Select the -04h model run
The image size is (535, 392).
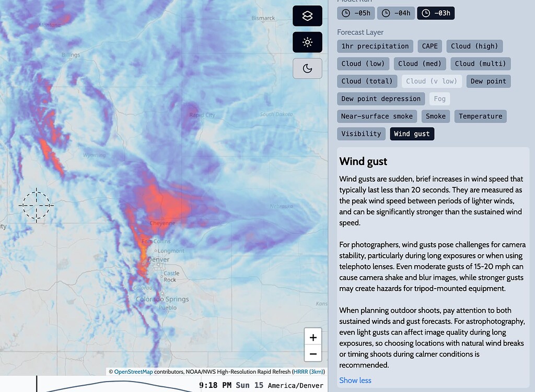point(396,13)
